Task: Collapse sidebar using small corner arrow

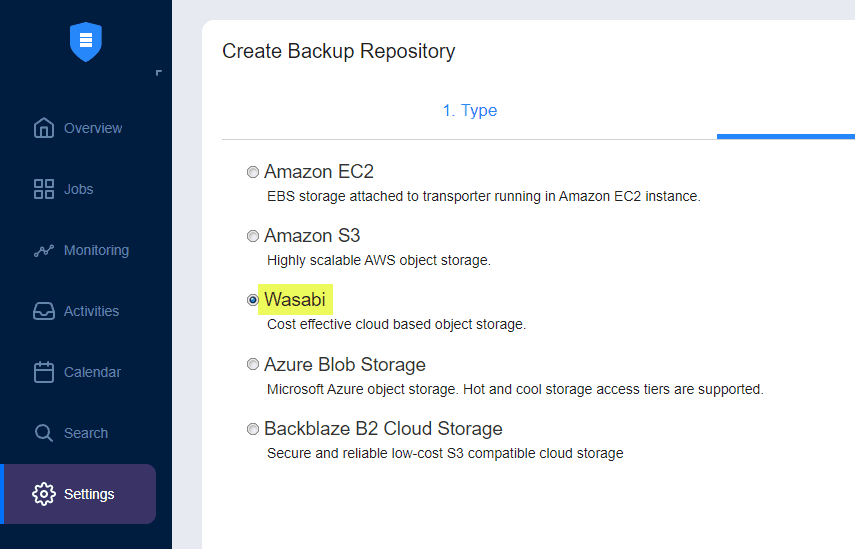Action: pyautogui.click(x=158, y=73)
